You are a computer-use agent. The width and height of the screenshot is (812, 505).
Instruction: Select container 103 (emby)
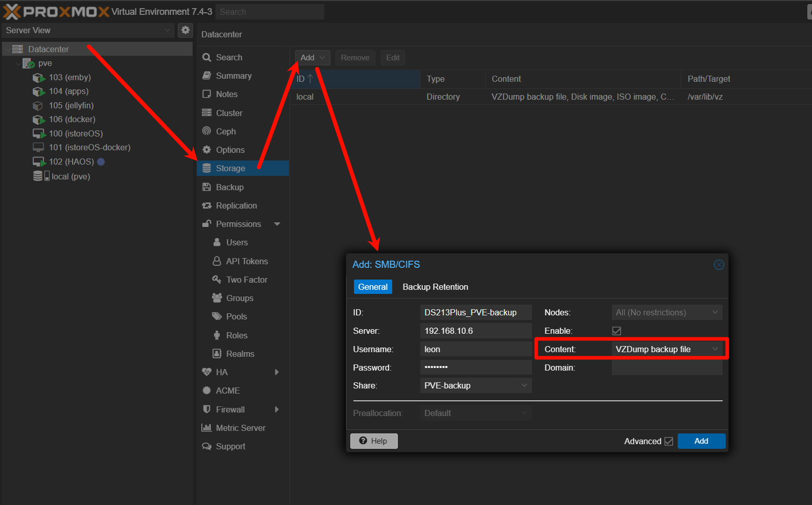pos(69,77)
